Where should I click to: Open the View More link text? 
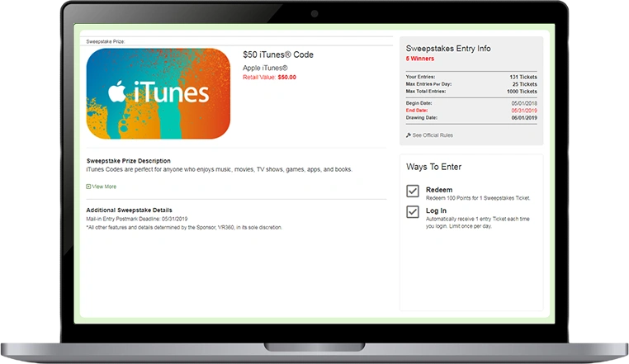point(105,187)
